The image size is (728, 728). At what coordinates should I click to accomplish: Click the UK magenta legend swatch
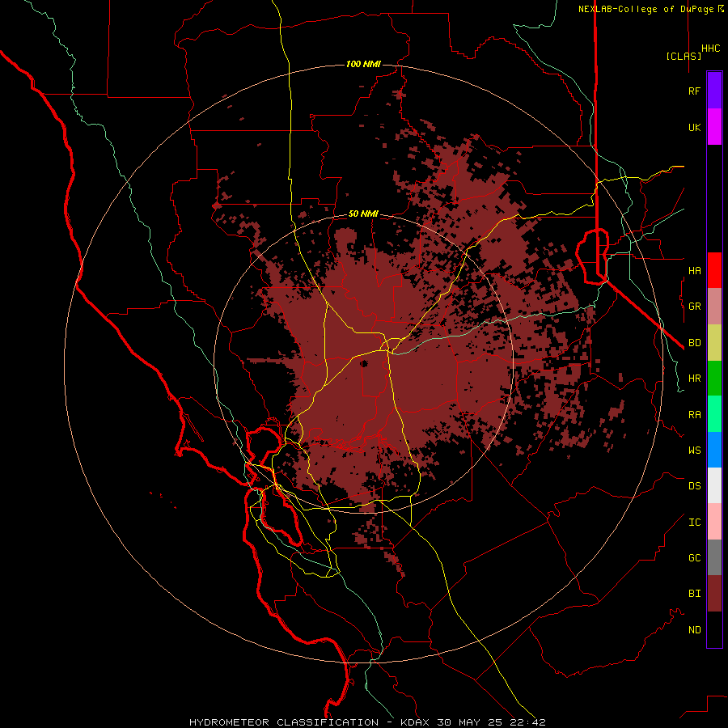pyautogui.click(x=714, y=127)
